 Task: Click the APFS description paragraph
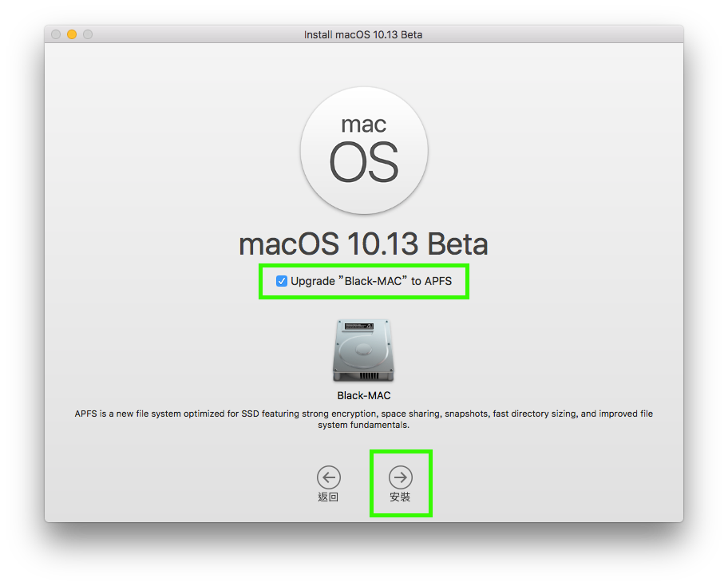(363, 419)
